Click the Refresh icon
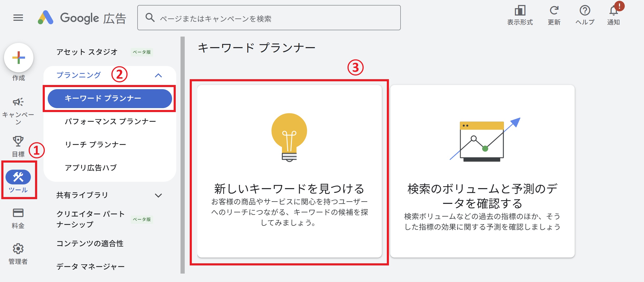 point(554,11)
